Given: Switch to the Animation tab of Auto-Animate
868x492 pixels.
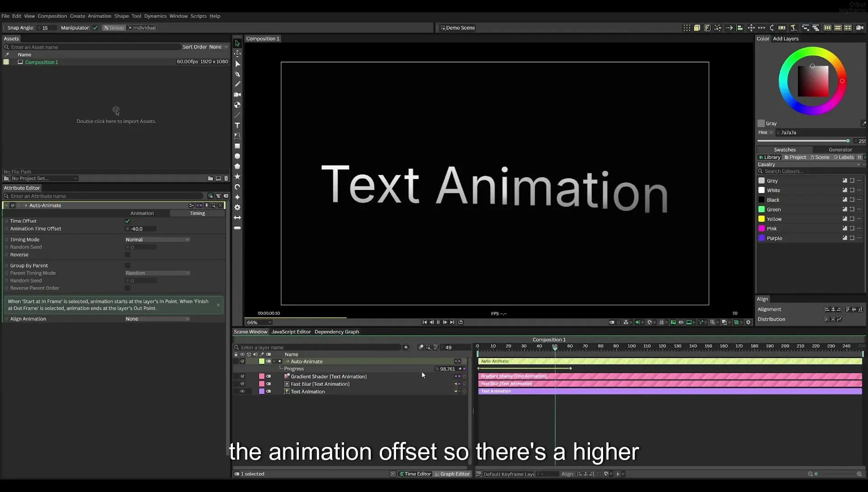Looking at the screenshot, I should pos(142,213).
